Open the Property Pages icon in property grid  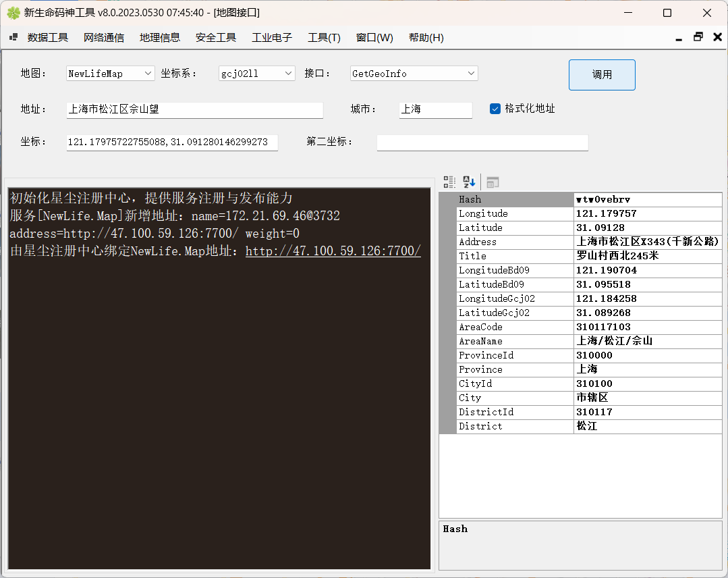tap(493, 182)
